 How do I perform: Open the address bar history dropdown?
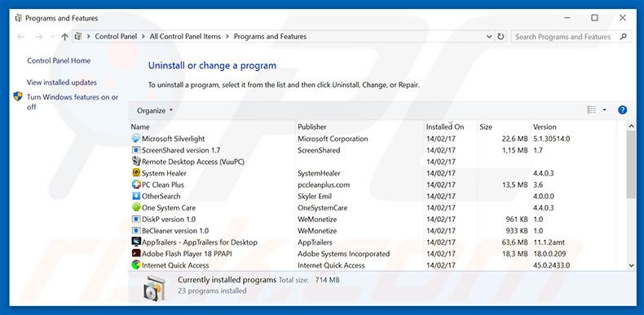point(489,37)
